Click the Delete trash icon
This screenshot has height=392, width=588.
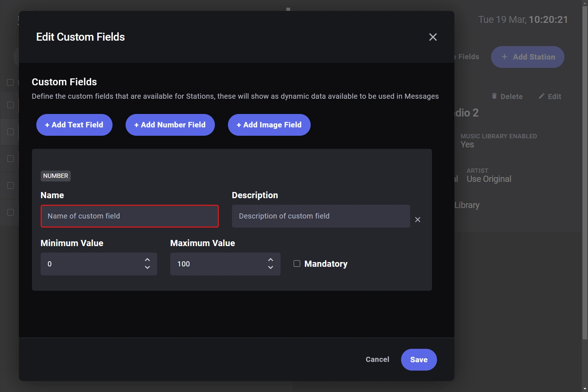(494, 96)
